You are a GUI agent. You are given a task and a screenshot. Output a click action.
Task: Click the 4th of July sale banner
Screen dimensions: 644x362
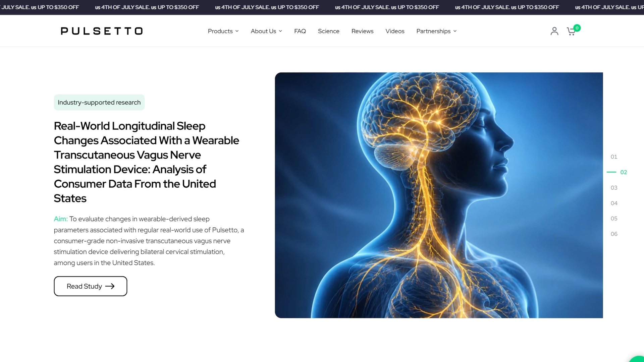(x=322, y=7)
